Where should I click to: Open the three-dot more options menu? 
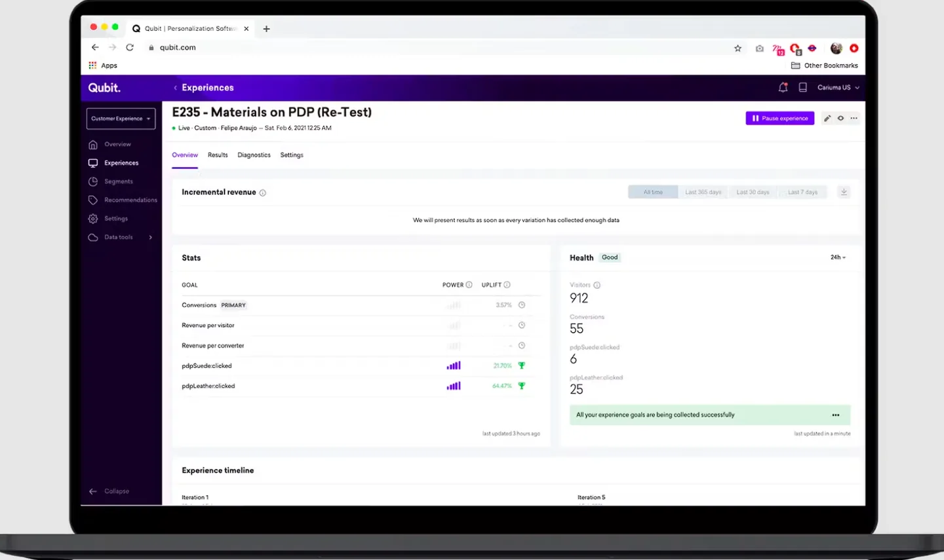[854, 119]
